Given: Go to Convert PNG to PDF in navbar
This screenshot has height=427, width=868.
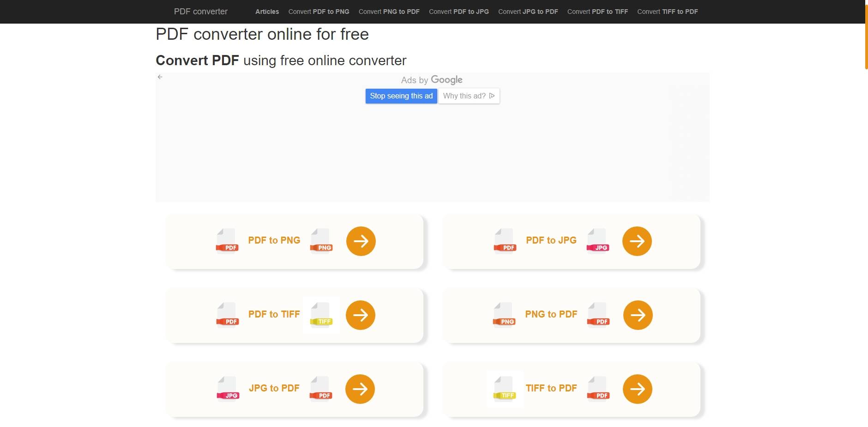Looking at the screenshot, I should click(x=389, y=12).
